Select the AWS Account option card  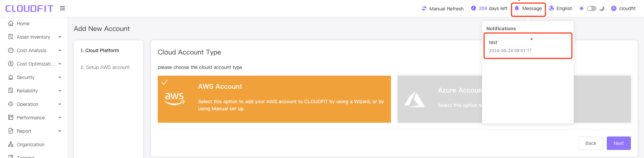tap(274, 99)
